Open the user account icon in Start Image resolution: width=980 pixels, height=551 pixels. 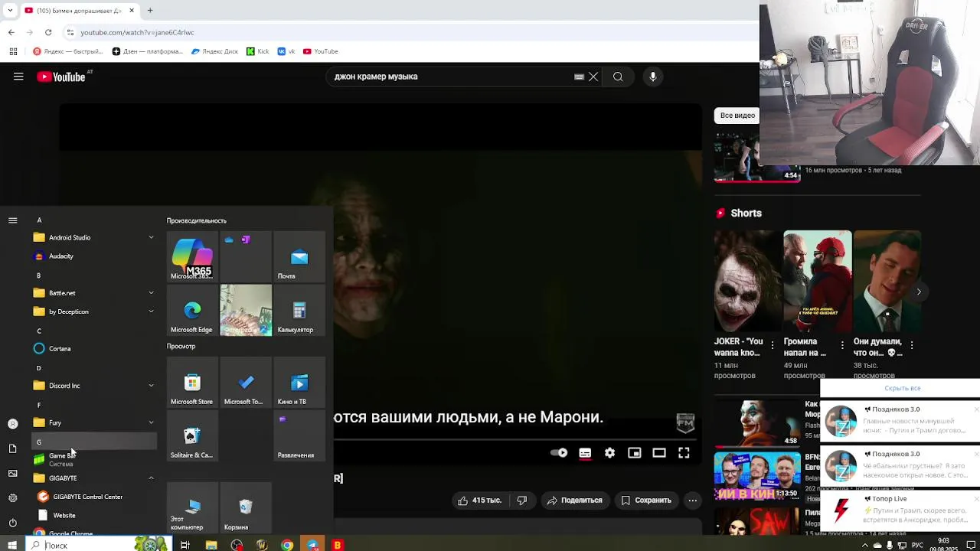coord(12,423)
